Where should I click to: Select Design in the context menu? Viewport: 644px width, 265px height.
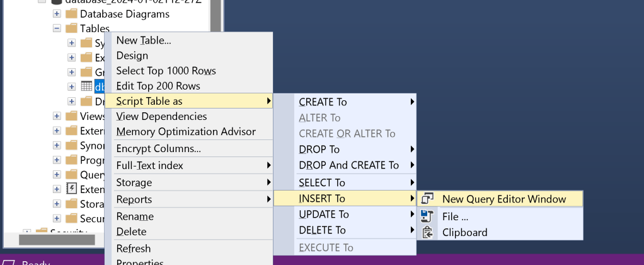coord(188,56)
